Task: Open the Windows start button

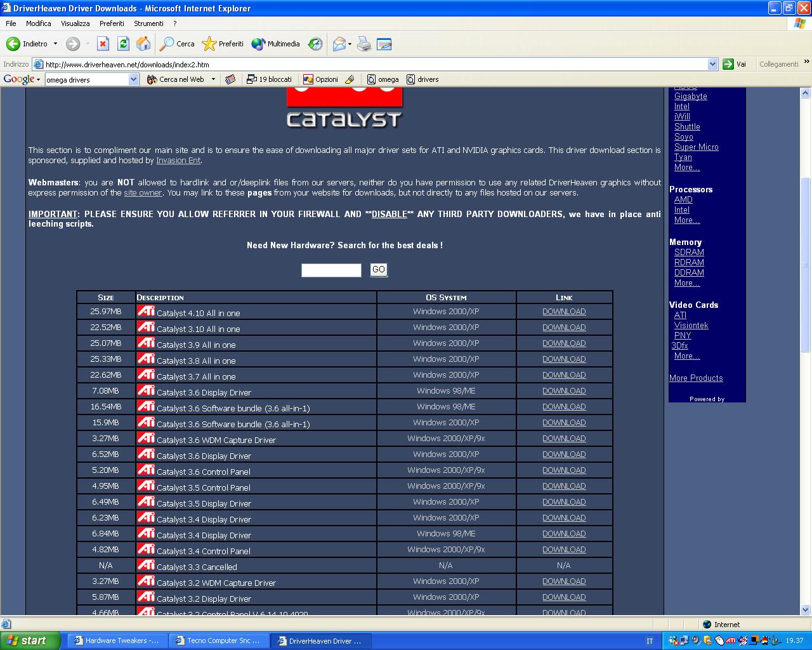Action: pos(30,640)
